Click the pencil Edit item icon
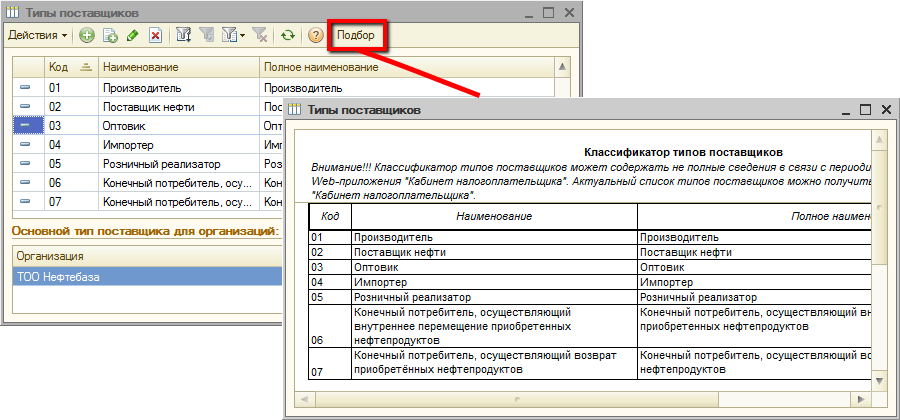Viewport: 900px width, 420px height. 132,35
